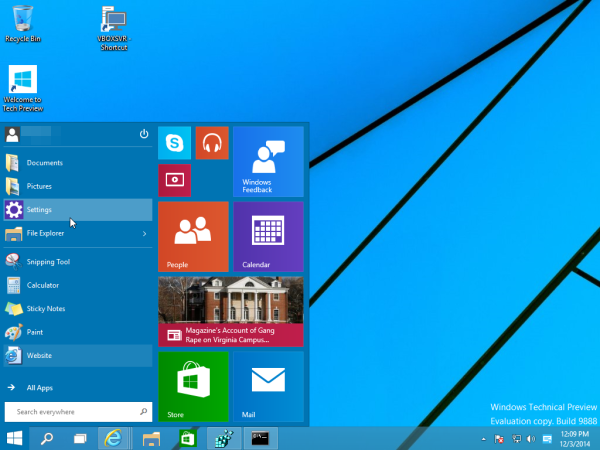
Task: Open the People tile
Action: (193, 236)
